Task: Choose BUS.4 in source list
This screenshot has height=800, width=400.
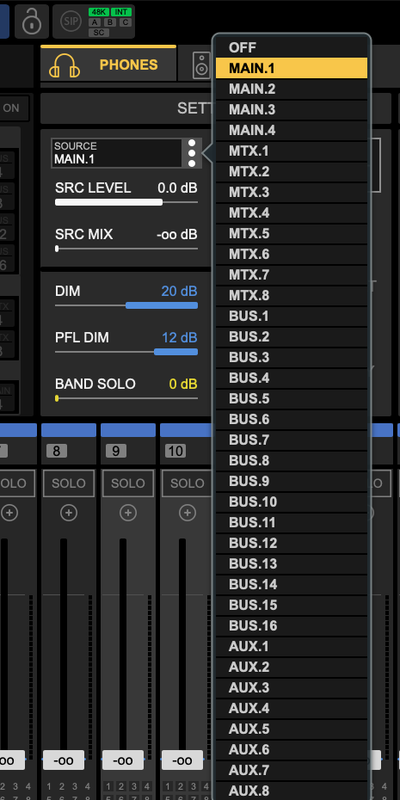Action: click(x=291, y=378)
